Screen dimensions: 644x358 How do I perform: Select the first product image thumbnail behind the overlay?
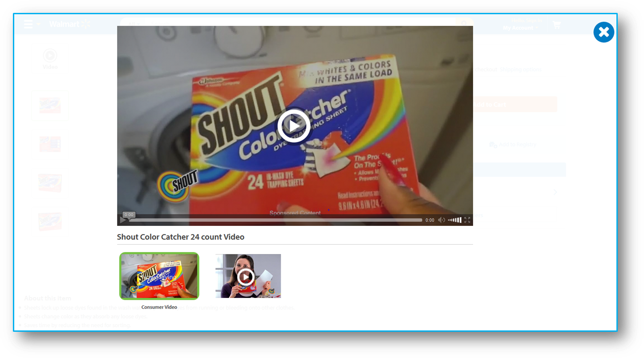pos(50,106)
